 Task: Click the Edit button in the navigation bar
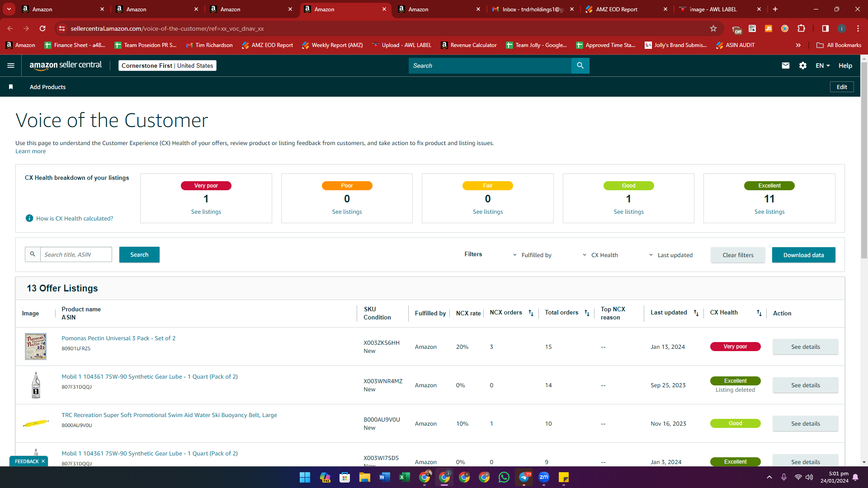point(842,87)
